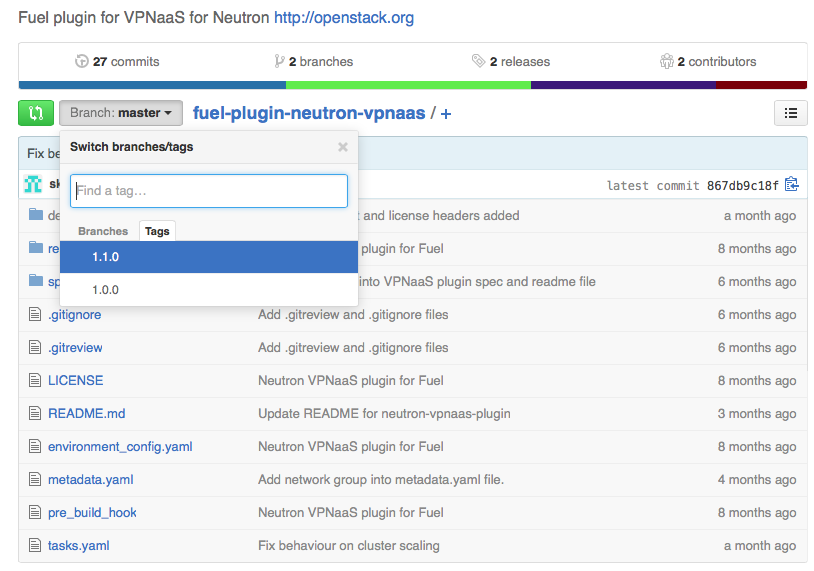Click the green compare branches icon button
The width and height of the screenshot is (814, 571).
pos(36,113)
